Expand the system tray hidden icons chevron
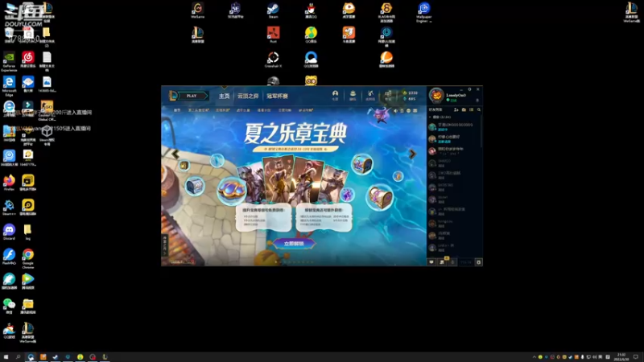This screenshot has height=362, width=644. [x=534, y=357]
